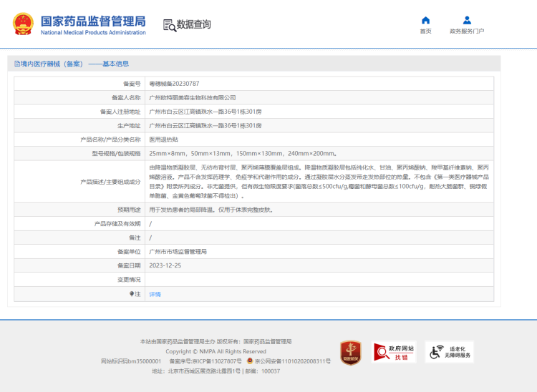Click the national emblem logo
This screenshot has height=392, width=537.
23,25
